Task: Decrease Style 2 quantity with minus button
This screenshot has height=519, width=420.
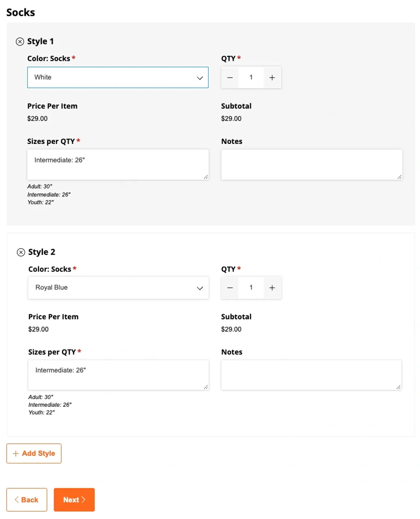Action: click(230, 288)
